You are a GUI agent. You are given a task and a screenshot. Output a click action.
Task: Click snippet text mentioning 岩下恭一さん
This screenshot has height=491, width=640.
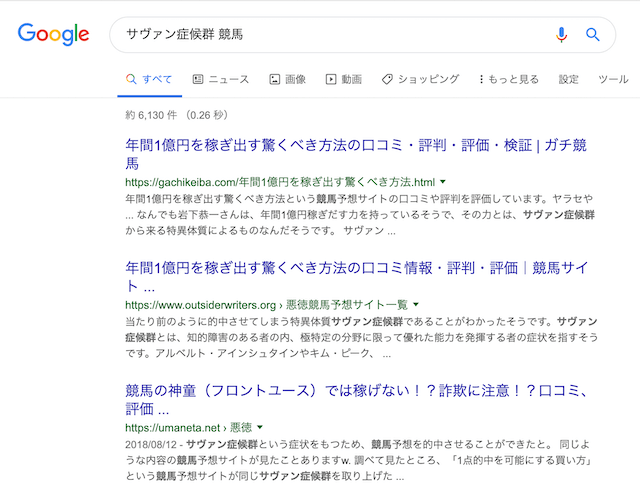coord(360,215)
